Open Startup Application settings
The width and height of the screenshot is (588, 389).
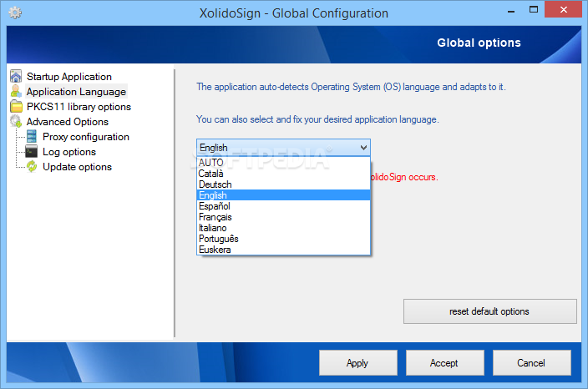(x=69, y=77)
